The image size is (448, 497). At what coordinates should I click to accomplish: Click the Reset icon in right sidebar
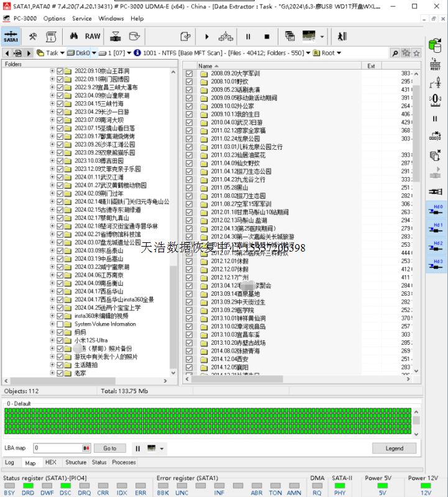click(435, 63)
